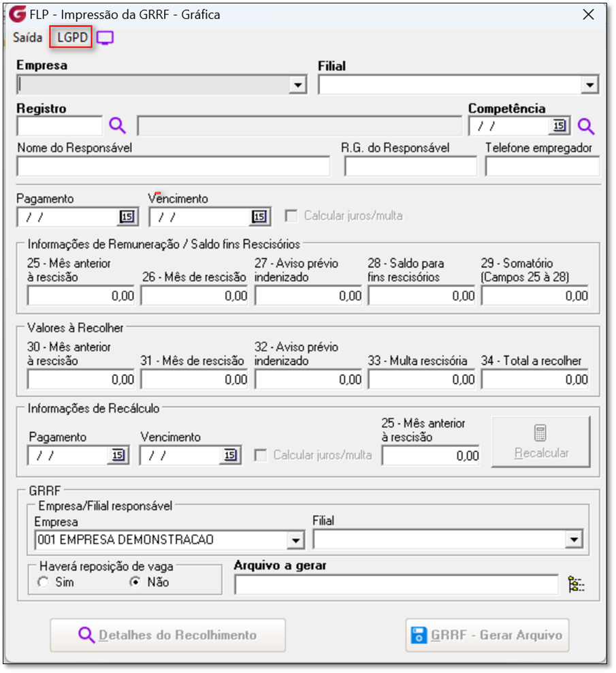Expand GRRF Filial dropdown
The width and height of the screenshot is (616, 673).
[x=574, y=539]
